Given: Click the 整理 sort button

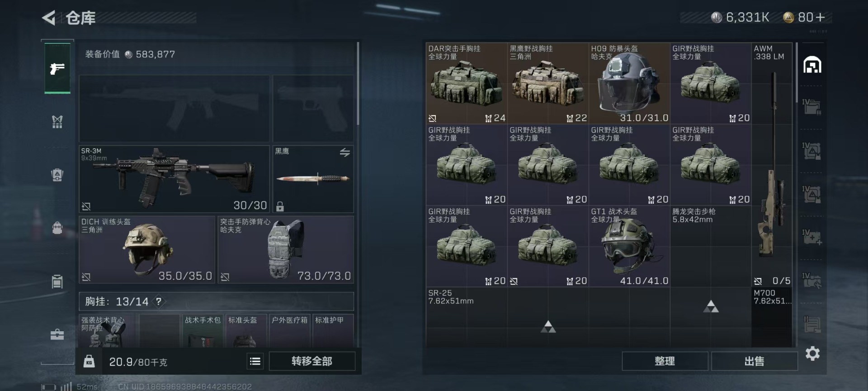Looking at the screenshot, I should pyautogui.click(x=665, y=361).
